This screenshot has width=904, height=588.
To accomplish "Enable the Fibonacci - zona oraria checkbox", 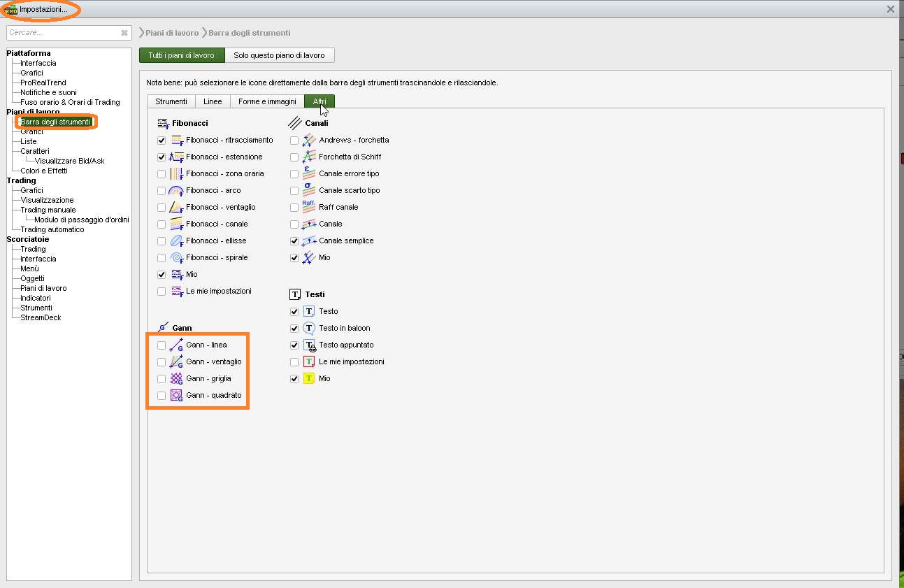I will pos(162,173).
